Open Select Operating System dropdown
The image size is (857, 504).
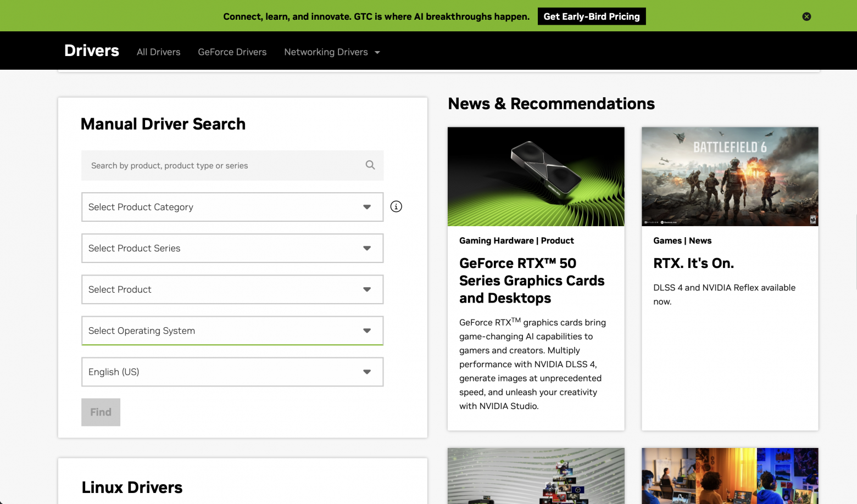[x=232, y=331]
